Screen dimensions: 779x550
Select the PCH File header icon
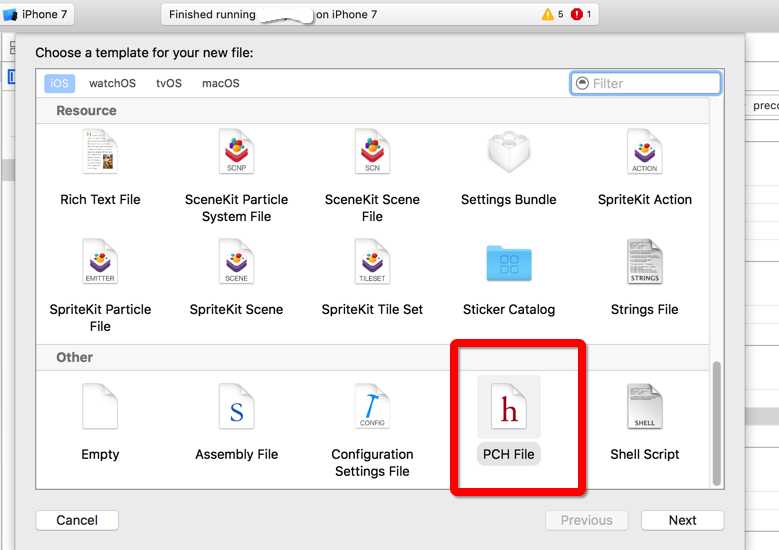[x=509, y=406]
